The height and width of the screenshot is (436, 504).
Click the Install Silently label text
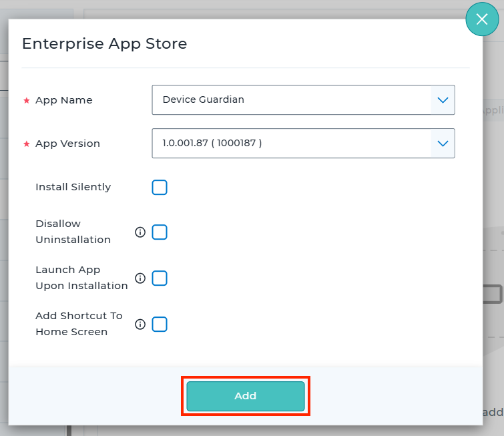pos(73,187)
